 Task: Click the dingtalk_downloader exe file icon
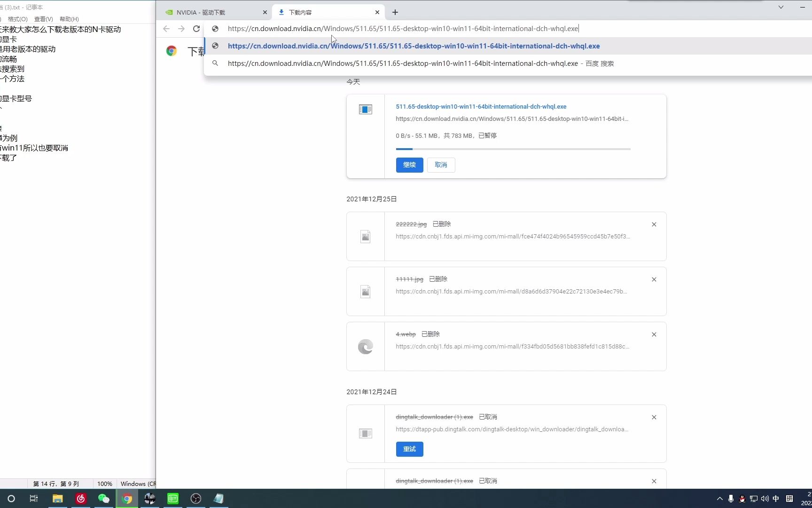pos(365,433)
